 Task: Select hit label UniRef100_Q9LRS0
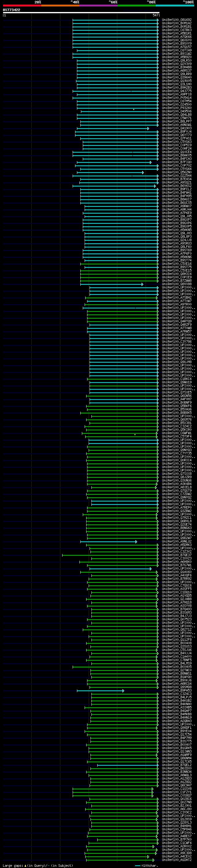click(177, 60)
